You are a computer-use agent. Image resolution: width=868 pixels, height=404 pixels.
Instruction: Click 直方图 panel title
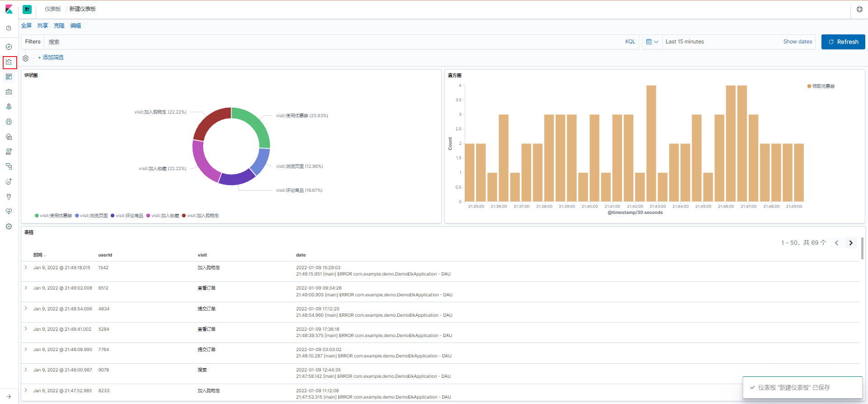point(455,76)
